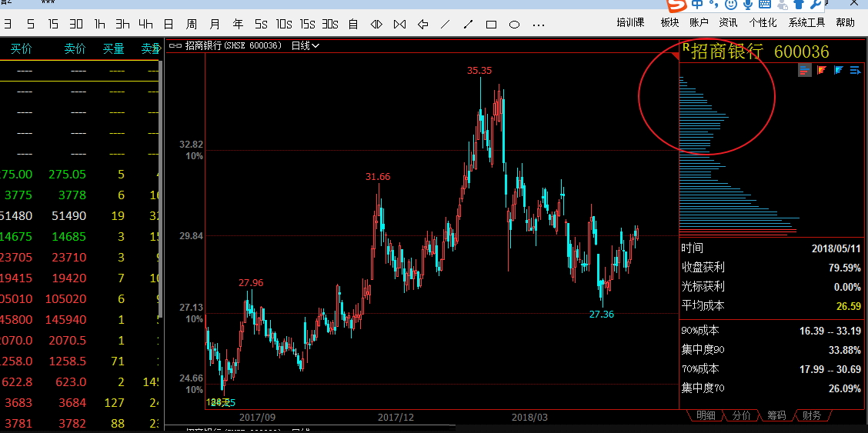Select the rectangle drawing tool

pyautogui.click(x=492, y=24)
